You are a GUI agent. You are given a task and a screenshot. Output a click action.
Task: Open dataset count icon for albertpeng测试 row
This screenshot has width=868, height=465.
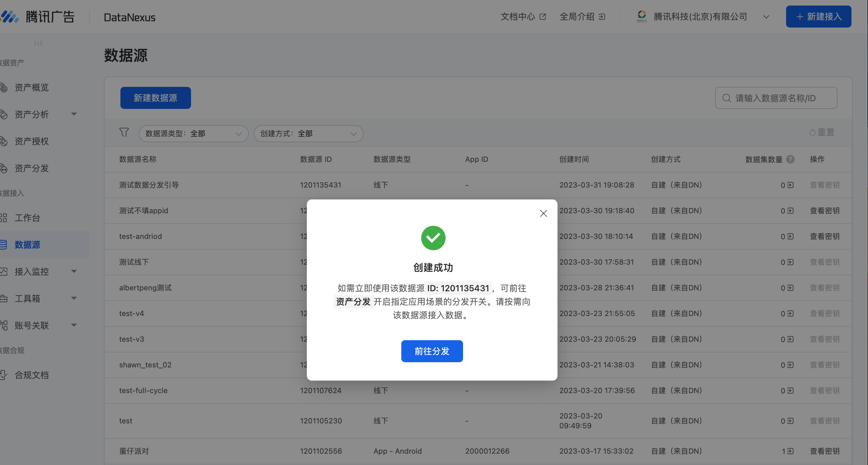(x=790, y=288)
